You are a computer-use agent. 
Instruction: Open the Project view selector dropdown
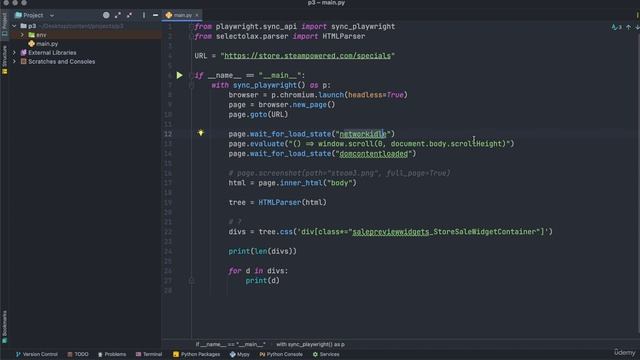(34, 15)
